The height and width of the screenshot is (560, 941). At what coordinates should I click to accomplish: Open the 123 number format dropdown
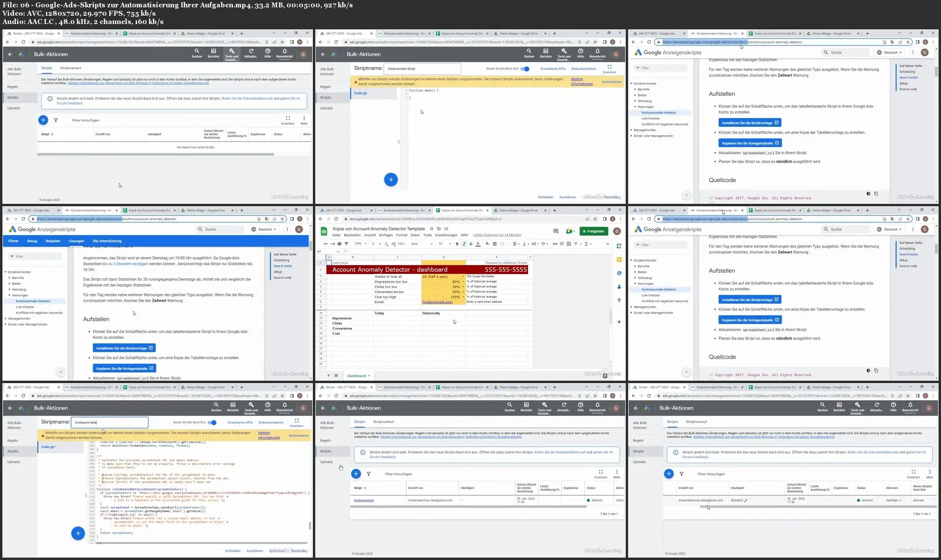402,243
